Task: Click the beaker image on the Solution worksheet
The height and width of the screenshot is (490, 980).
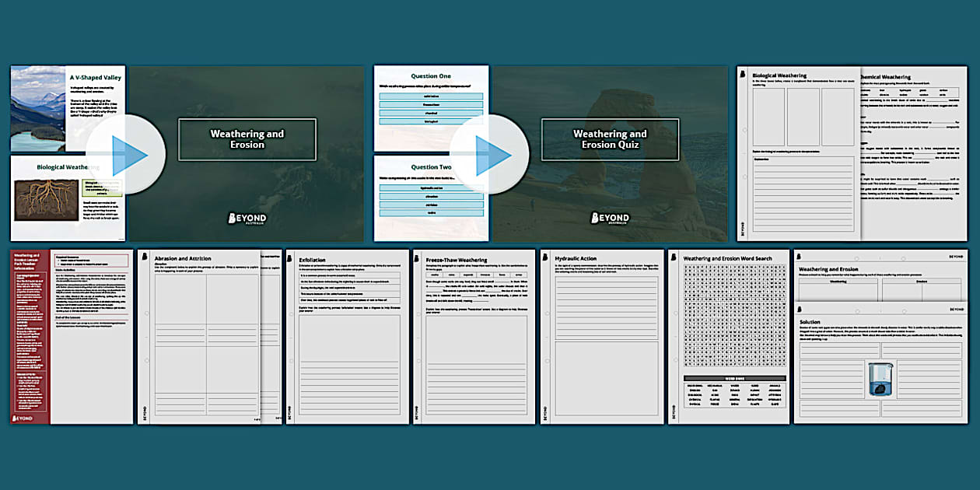Action: point(880,380)
